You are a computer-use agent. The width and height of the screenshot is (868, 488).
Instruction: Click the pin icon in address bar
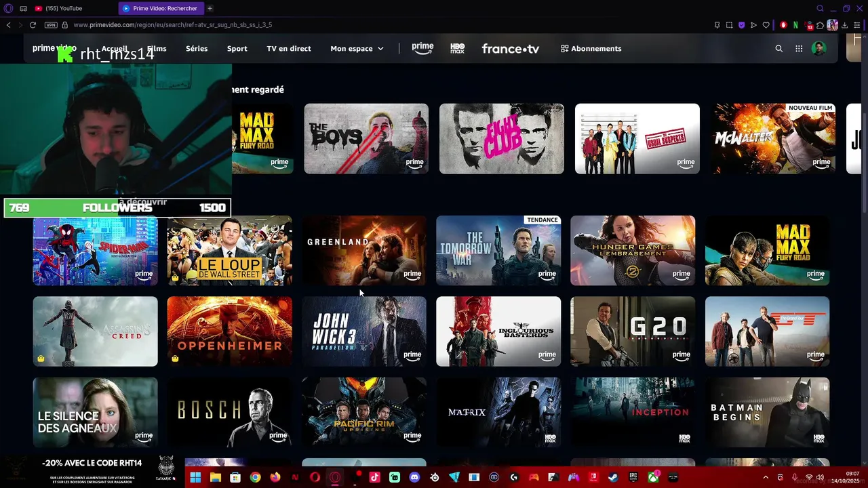(717, 25)
